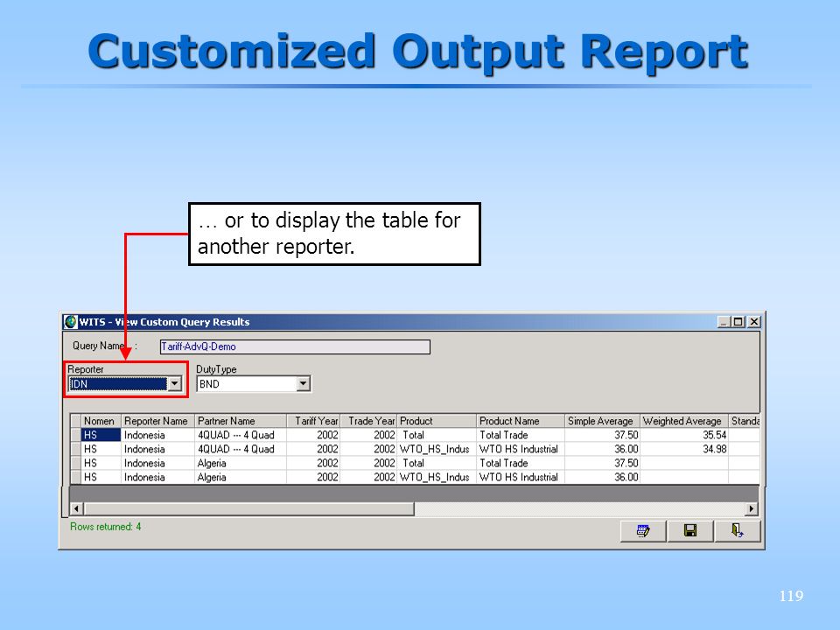Click the 35.54 weighted average cell
Screen dimensions: 840x630
(684, 435)
